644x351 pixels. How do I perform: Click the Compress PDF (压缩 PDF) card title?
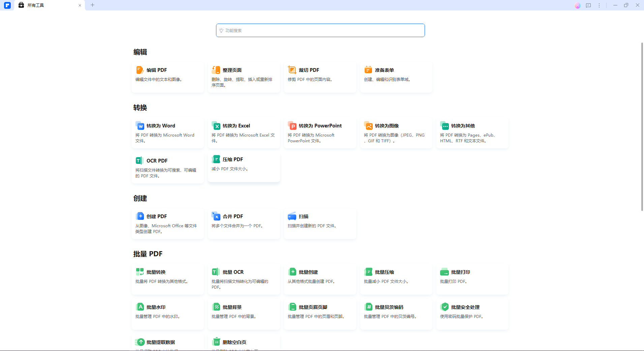233,159
